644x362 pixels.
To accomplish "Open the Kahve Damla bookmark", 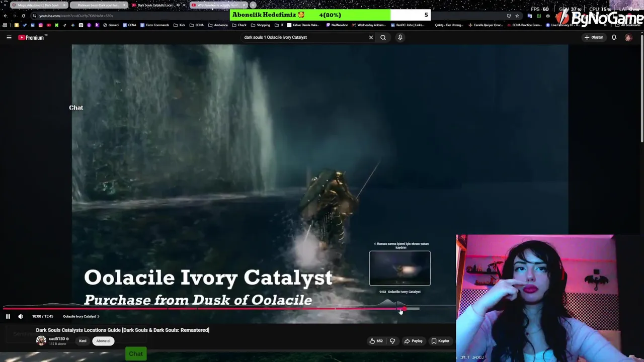I will pos(303,25).
